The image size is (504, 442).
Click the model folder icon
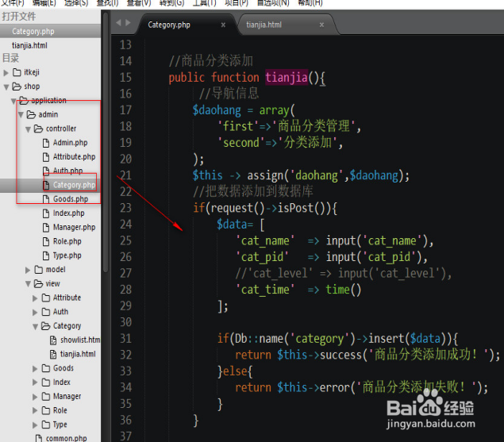coord(39,269)
